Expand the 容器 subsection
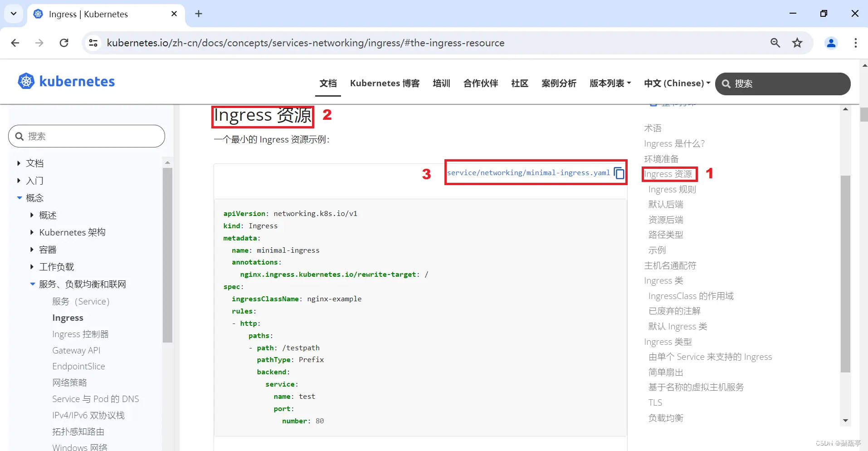 click(32, 250)
